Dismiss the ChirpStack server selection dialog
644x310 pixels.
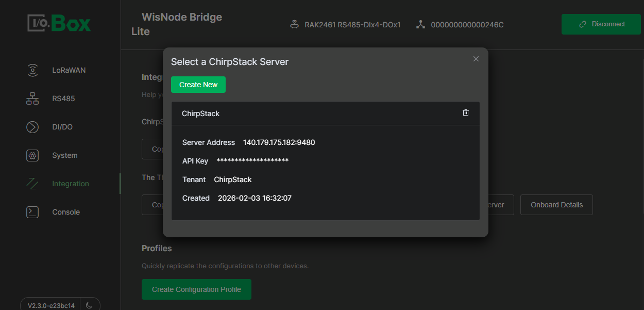[476, 59]
